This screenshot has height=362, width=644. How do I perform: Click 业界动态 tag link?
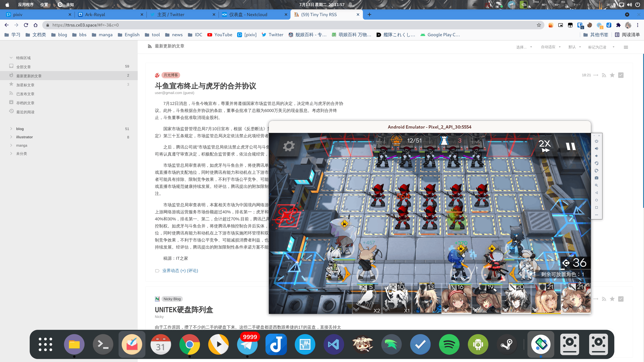(171, 270)
